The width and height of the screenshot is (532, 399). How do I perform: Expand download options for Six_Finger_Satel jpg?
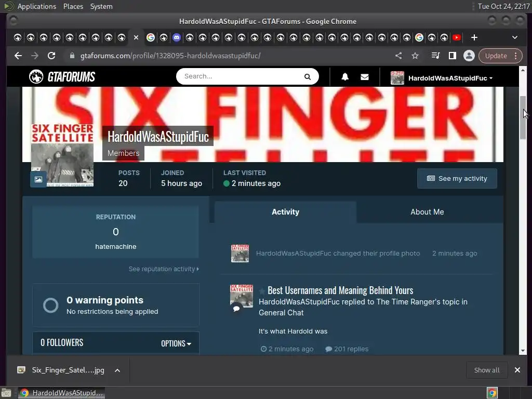click(x=117, y=370)
